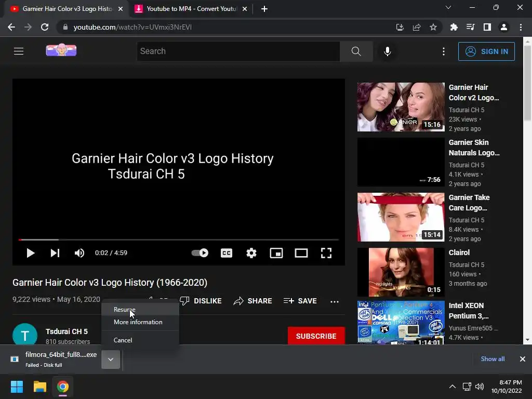
Task: Open the Clairol video thumbnail
Action: click(x=401, y=272)
